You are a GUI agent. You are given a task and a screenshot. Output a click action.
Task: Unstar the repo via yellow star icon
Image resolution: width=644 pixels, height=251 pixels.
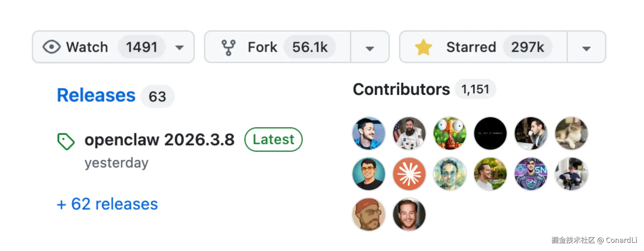(423, 47)
